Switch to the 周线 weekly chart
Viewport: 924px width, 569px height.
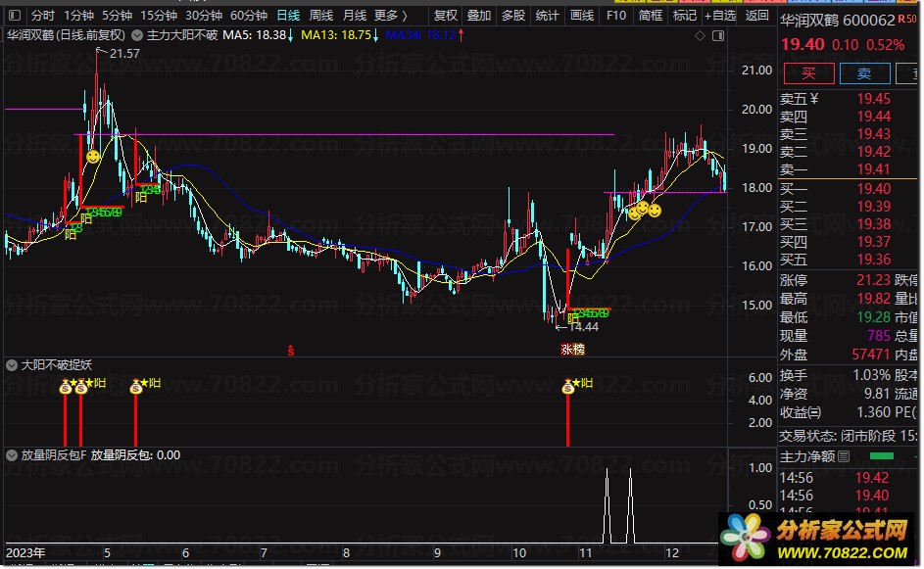coord(321,16)
